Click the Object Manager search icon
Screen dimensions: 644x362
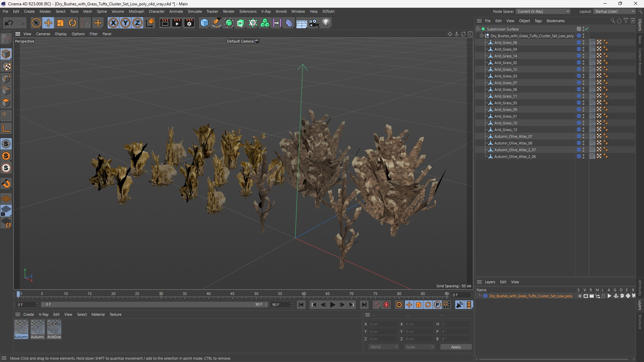[x=612, y=21]
